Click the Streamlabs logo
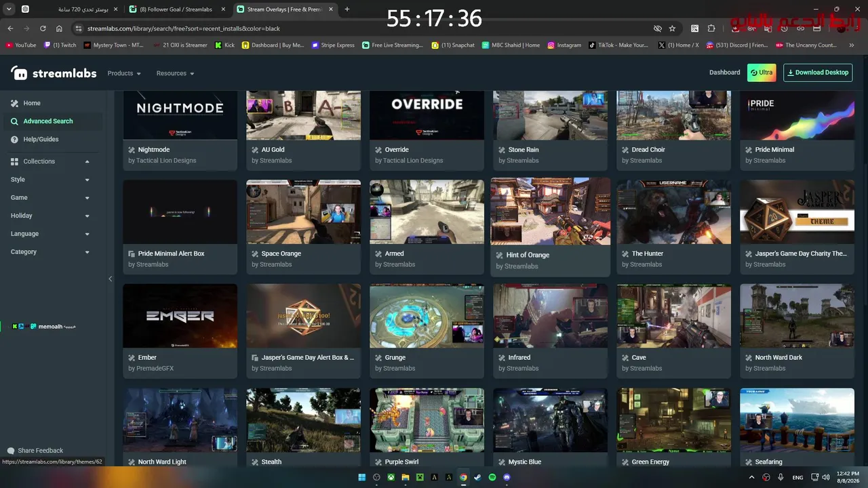This screenshot has height=488, width=868. click(x=54, y=73)
